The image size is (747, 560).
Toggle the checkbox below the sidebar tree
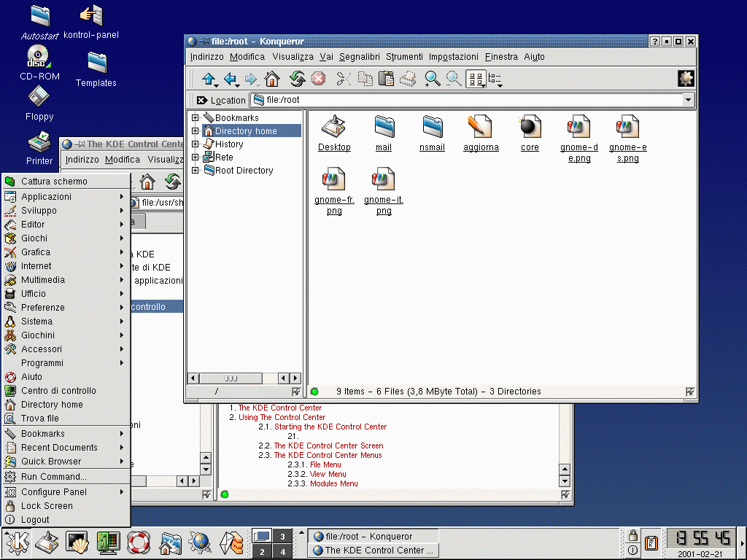(296, 392)
